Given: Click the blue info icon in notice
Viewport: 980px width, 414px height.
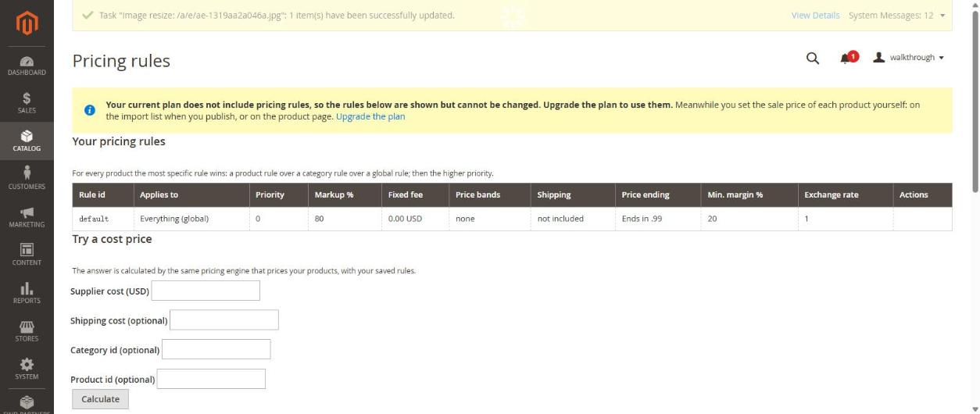Looking at the screenshot, I should click(89, 110).
